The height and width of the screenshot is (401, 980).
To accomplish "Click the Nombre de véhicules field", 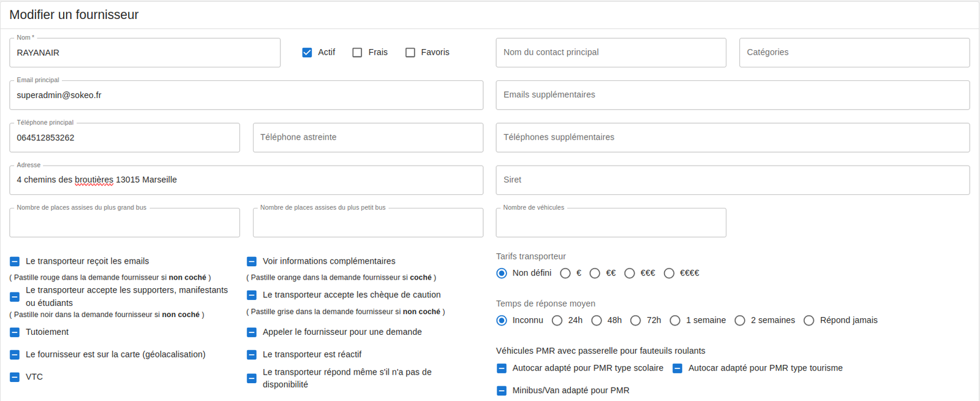I will tap(611, 223).
